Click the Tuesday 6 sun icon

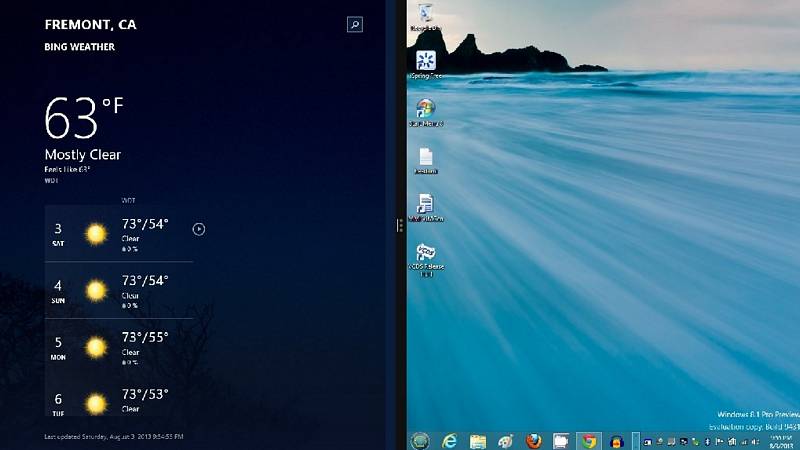pos(96,403)
